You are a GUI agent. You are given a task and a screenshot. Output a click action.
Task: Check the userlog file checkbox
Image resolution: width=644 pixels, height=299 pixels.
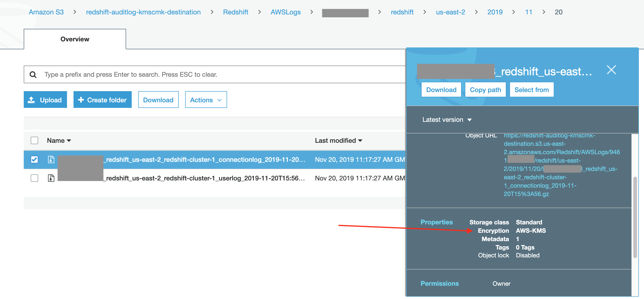[34, 178]
